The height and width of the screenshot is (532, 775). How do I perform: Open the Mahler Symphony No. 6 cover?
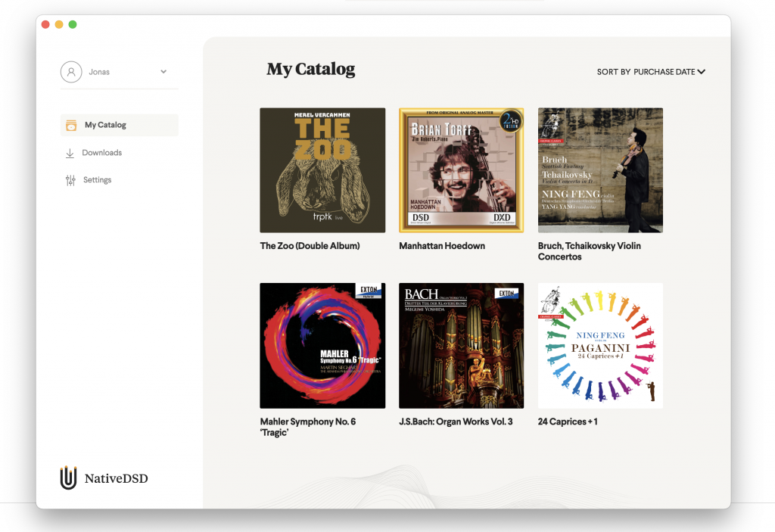click(322, 346)
